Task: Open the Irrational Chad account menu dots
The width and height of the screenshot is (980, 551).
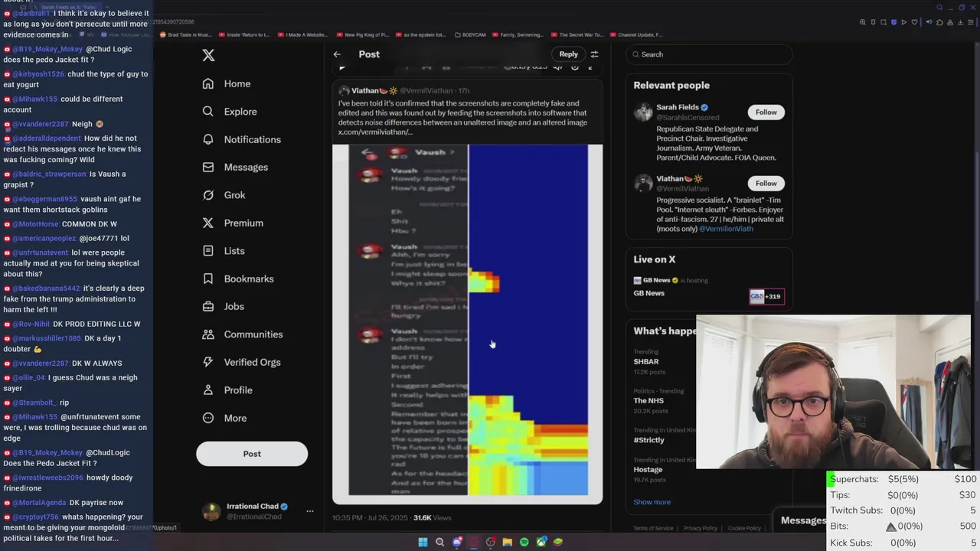Action: click(309, 511)
